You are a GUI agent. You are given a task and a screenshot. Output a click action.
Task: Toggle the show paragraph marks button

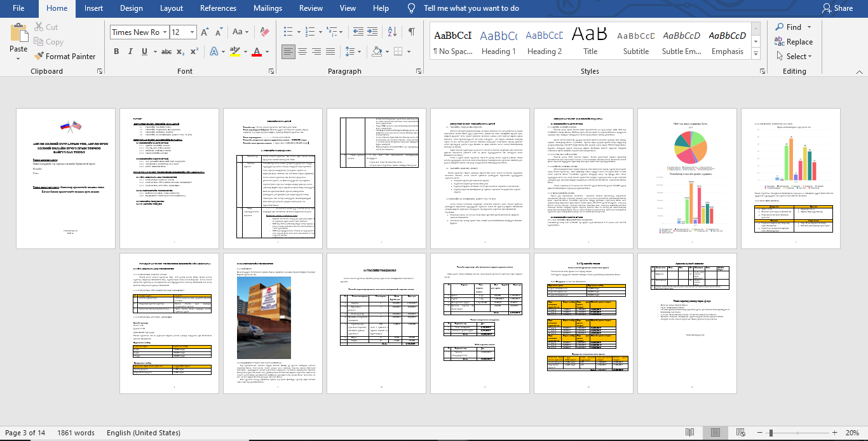pos(411,31)
